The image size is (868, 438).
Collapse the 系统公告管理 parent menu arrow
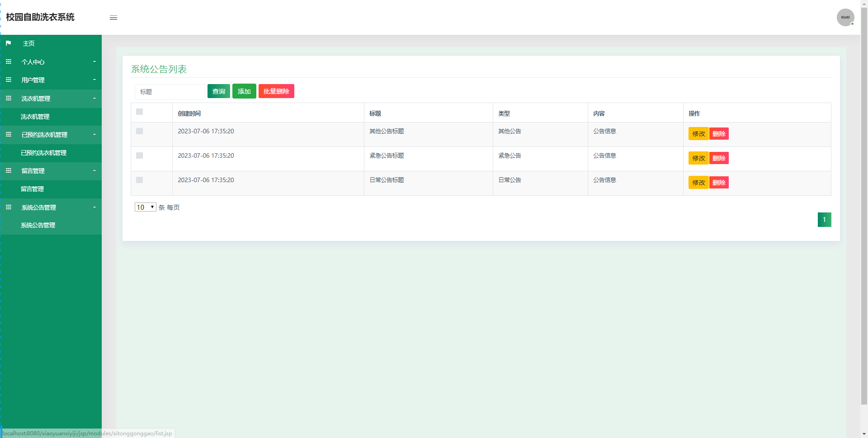(94, 207)
